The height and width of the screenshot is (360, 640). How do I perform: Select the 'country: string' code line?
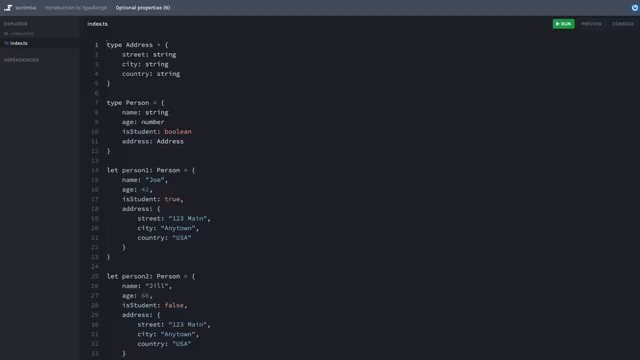point(151,74)
